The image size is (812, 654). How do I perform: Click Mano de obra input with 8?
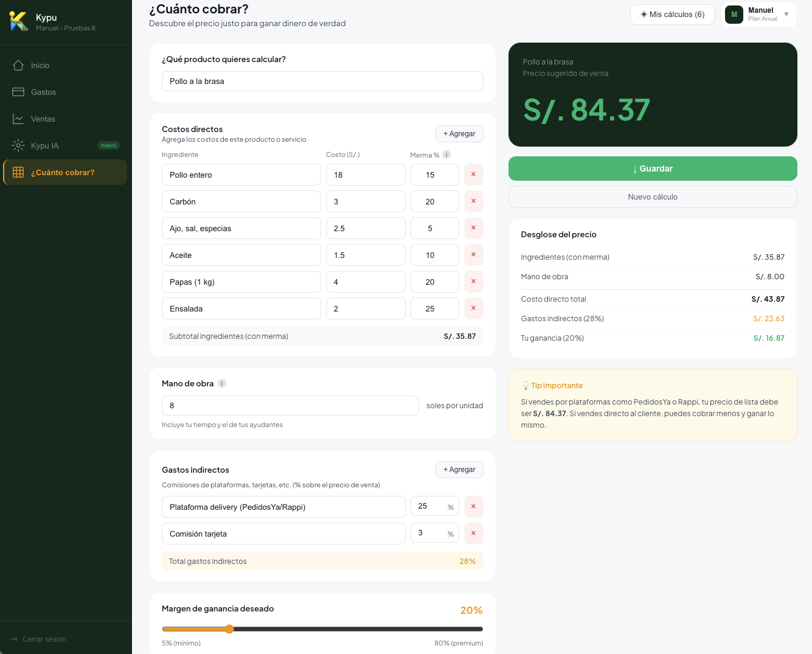290,405
